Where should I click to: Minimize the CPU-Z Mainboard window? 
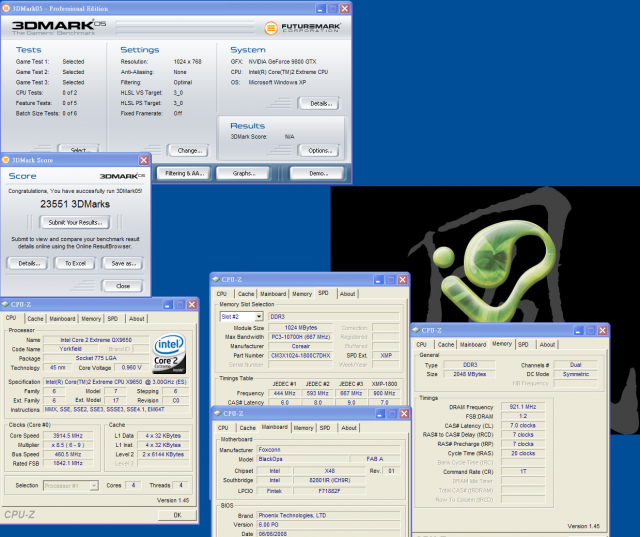[x=380, y=414]
